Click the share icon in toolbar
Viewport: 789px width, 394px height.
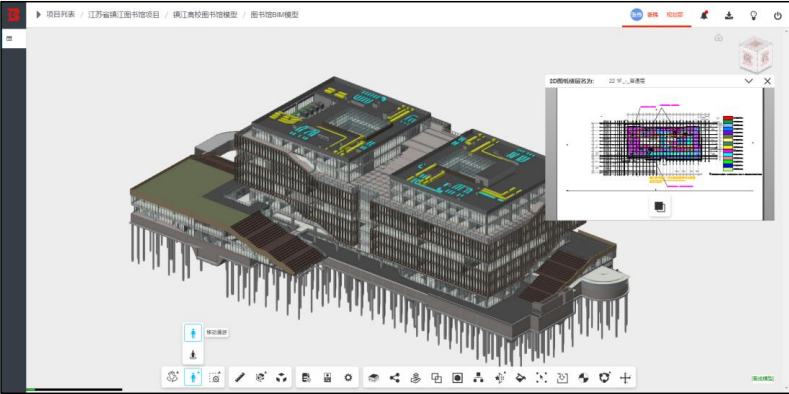pos(395,377)
